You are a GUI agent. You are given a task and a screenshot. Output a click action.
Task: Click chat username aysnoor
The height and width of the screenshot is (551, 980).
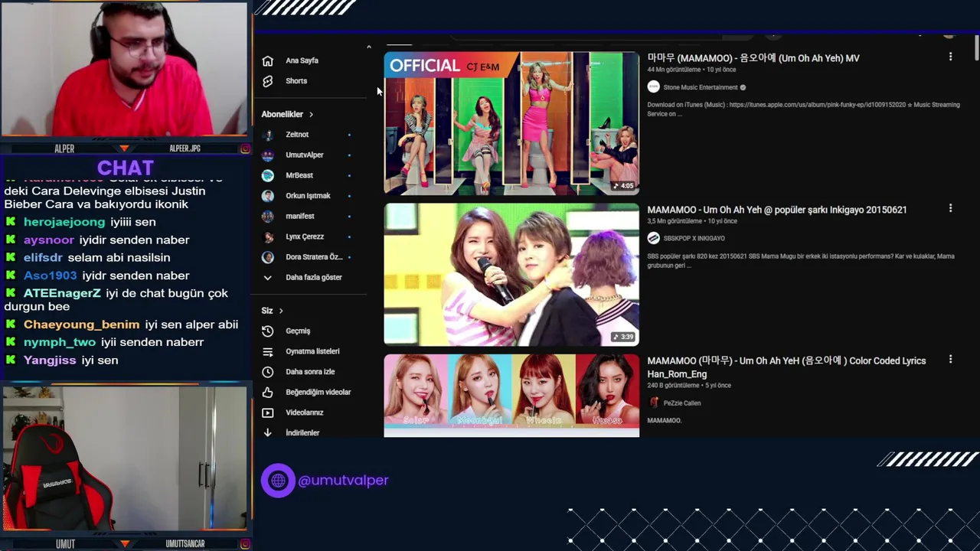click(x=49, y=240)
